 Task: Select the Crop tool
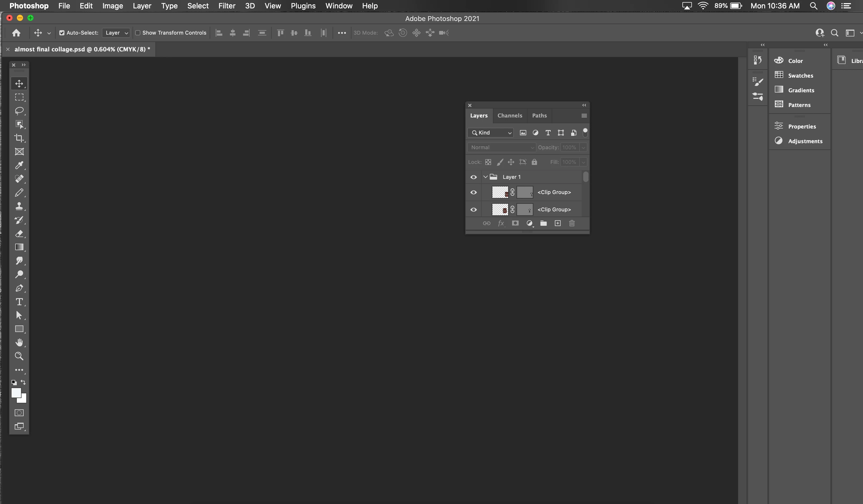[x=19, y=138]
